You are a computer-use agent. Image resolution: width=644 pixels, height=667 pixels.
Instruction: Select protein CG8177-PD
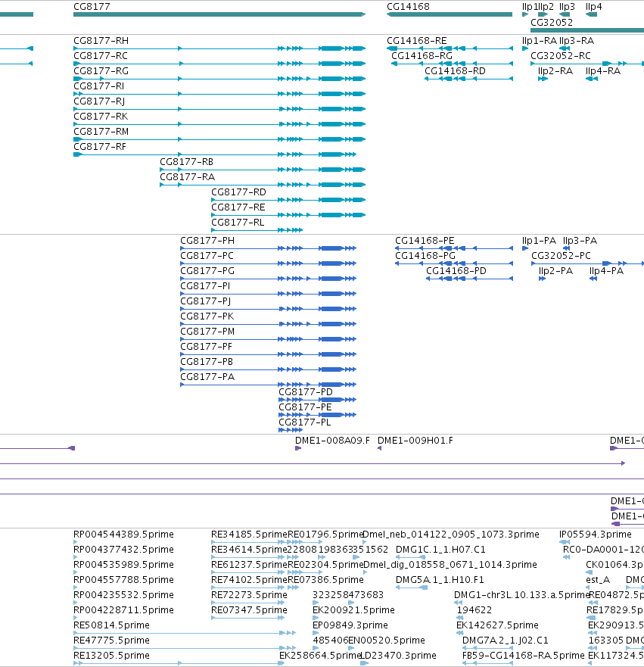[306, 392]
